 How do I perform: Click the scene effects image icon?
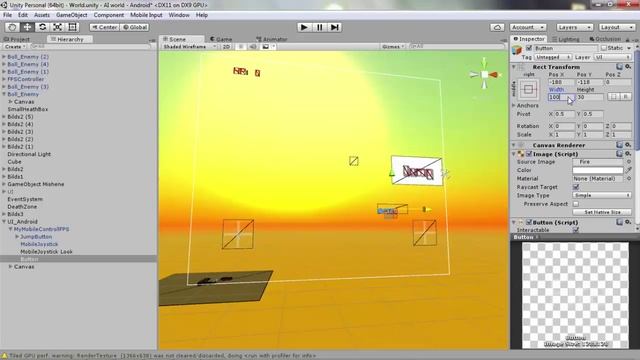pyautogui.click(x=265, y=47)
